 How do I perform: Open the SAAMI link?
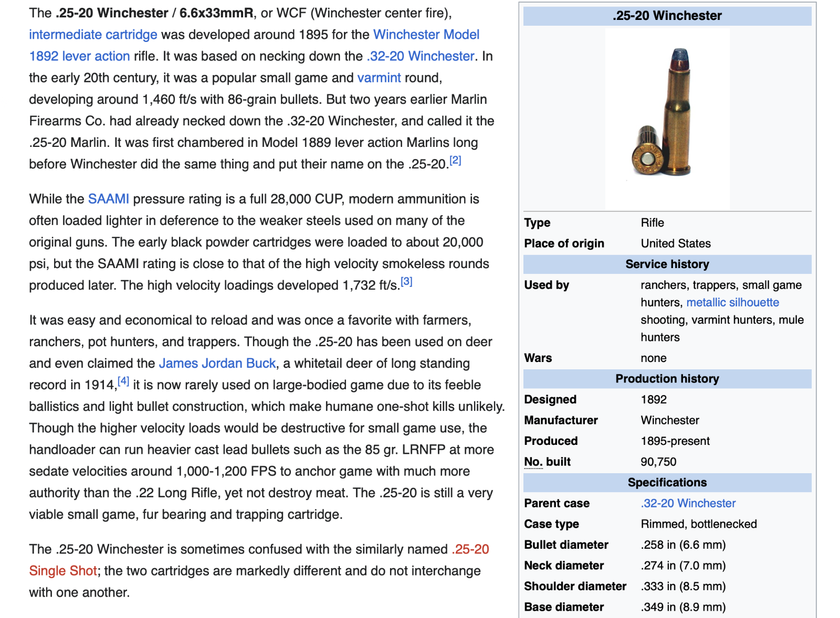pyautogui.click(x=109, y=199)
